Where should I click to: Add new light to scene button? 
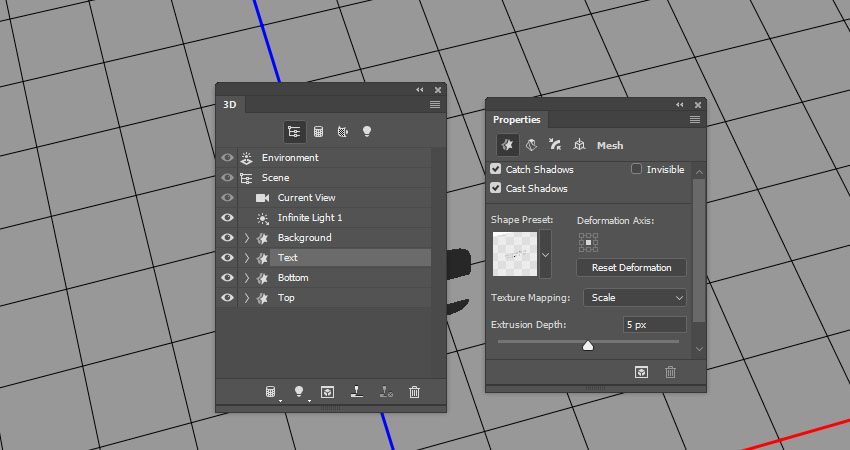coord(298,391)
